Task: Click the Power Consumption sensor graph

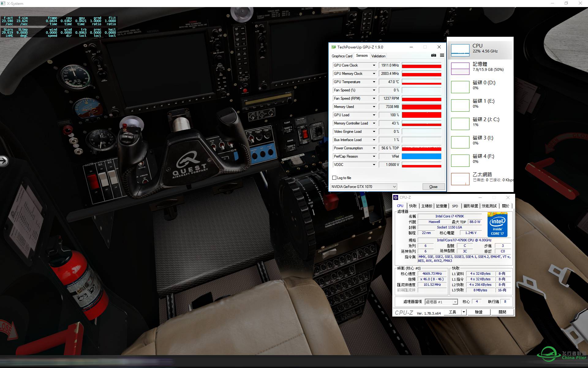Action: point(421,148)
